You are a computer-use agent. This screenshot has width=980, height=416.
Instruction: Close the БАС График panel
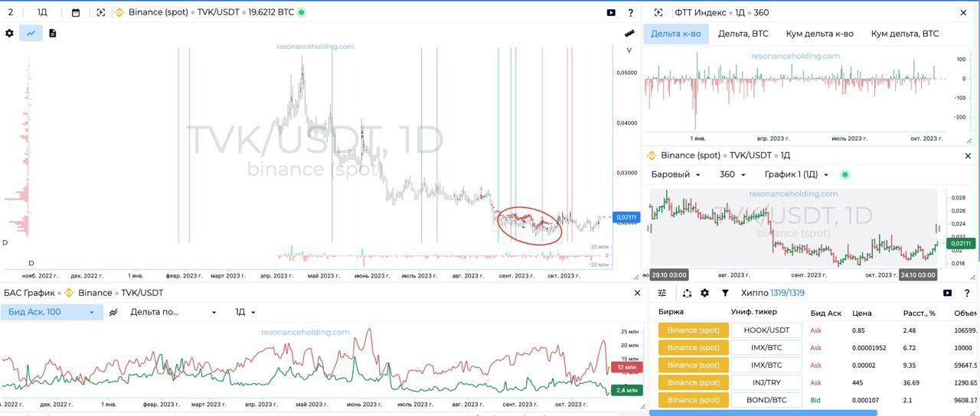pos(637,293)
